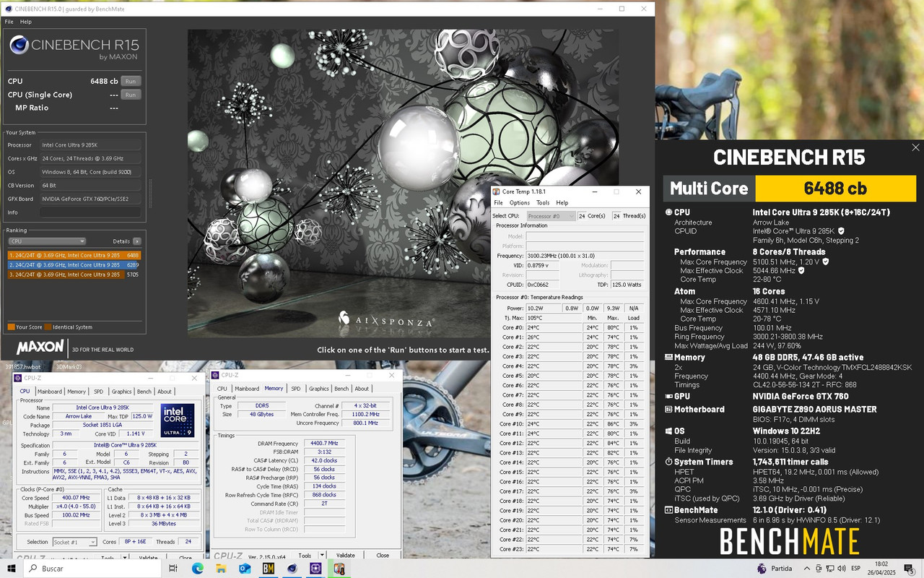Image resolution: width=924 pixels, height=578 pixels.
Task: Open File Explorer from the taskbar
Action: [x=221, y=569]
